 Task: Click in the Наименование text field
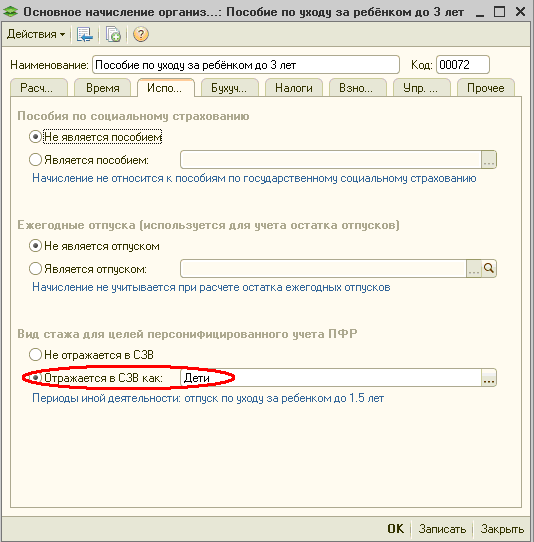pos(246,65)
